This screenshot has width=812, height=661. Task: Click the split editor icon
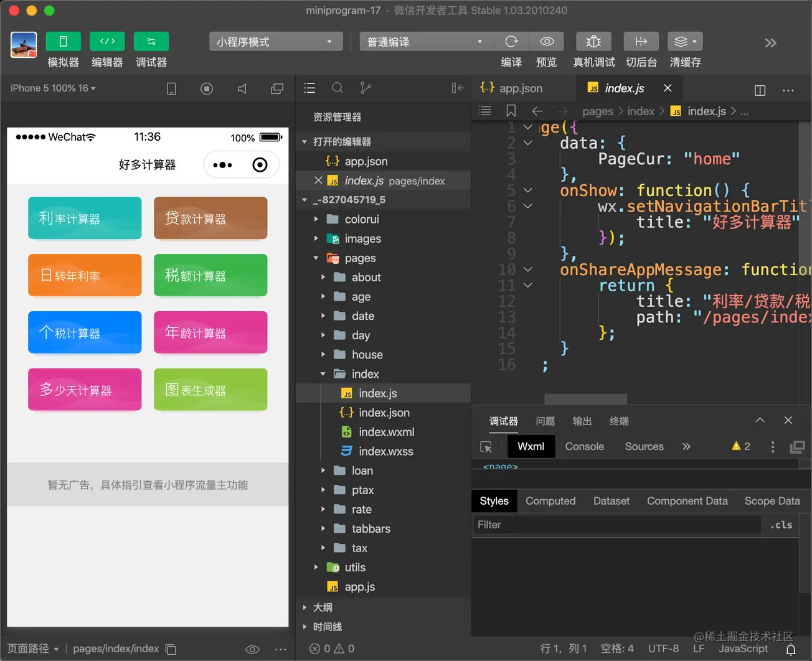760,90
